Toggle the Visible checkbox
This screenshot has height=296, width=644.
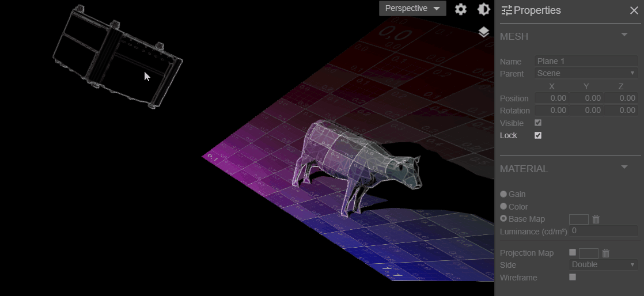pyautogui.click(x=538, y=123)
